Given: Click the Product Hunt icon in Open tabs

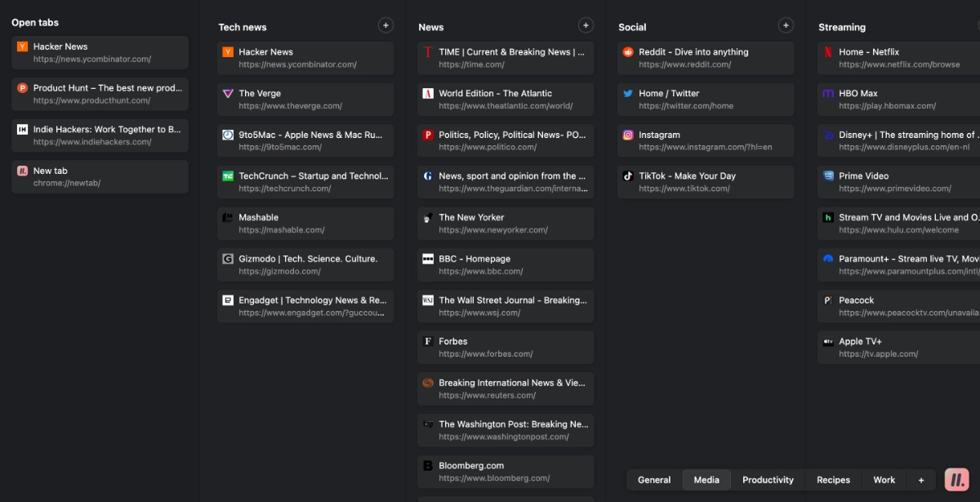Looking at the screenshot, I should tap(22, 88).
